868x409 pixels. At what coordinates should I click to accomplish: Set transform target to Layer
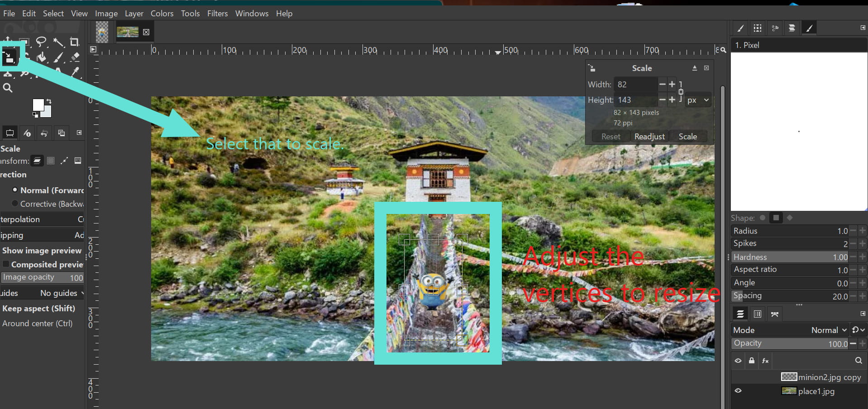(x=37, y=161)
